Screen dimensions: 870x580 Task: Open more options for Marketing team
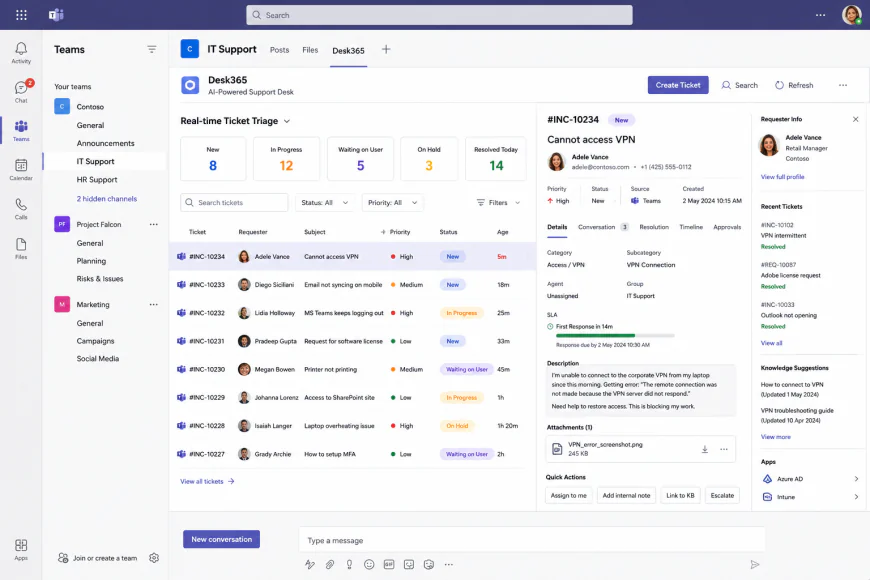click(x=154, y=304)
